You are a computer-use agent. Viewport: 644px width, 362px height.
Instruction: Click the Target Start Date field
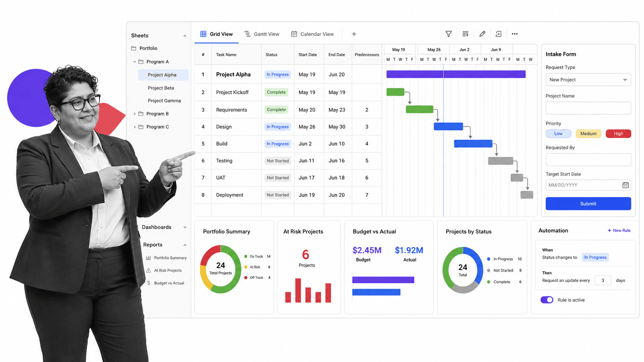(x=588, y=185)
